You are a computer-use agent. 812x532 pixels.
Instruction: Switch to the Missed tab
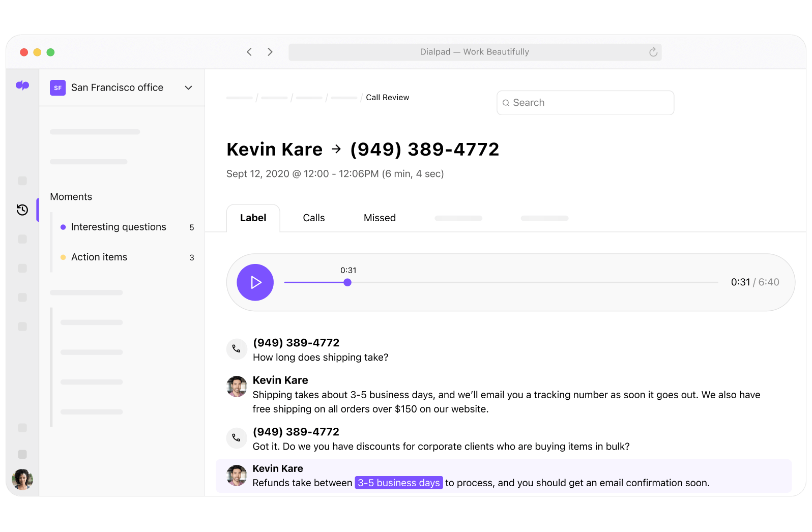tap(380, 218)
